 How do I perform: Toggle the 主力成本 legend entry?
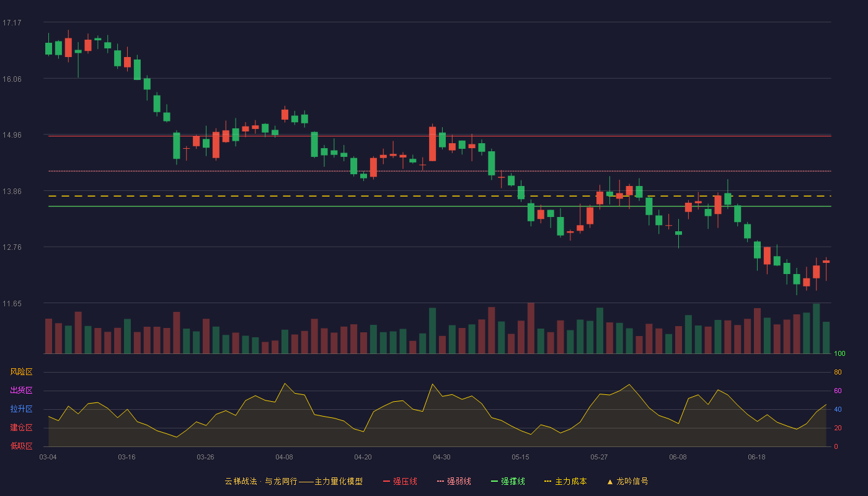point(565,481)
